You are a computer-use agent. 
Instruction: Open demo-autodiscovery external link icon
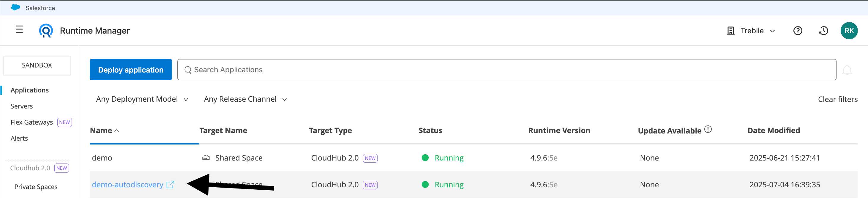tap(171, 185)
